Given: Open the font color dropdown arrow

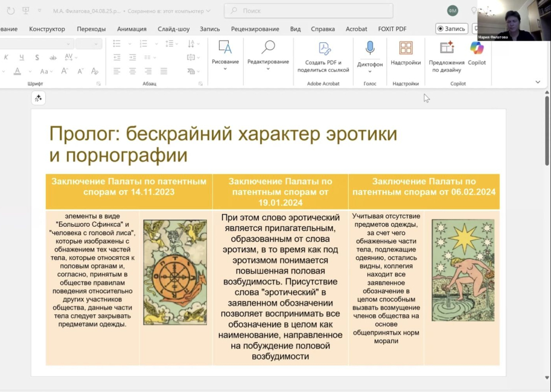Looking at the screenshot, I should [30, 72].
